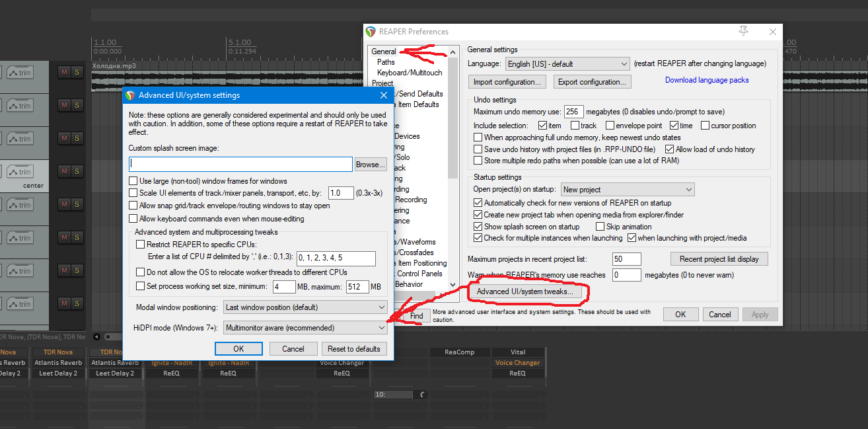Image resolution: width=868 pixels, height=429 pixels.
Task: Click timeline ruler at 1.1.00 marker
Action: point(105,43)
